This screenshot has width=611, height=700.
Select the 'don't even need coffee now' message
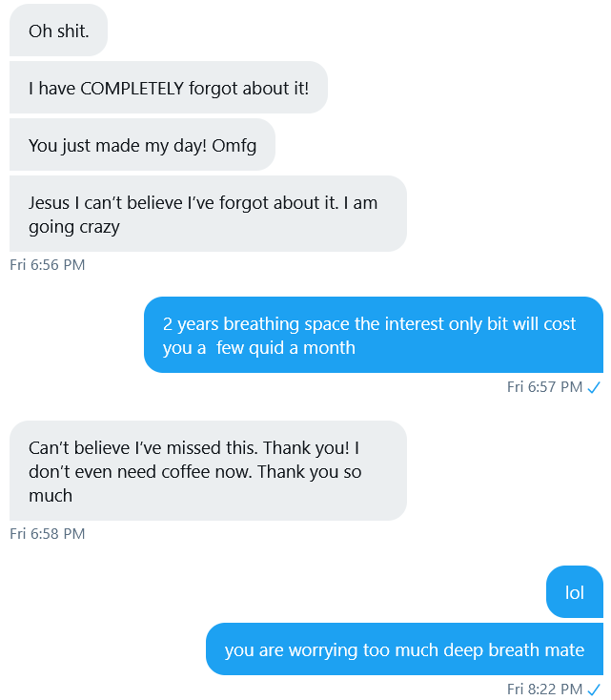[x=208, y=470]
